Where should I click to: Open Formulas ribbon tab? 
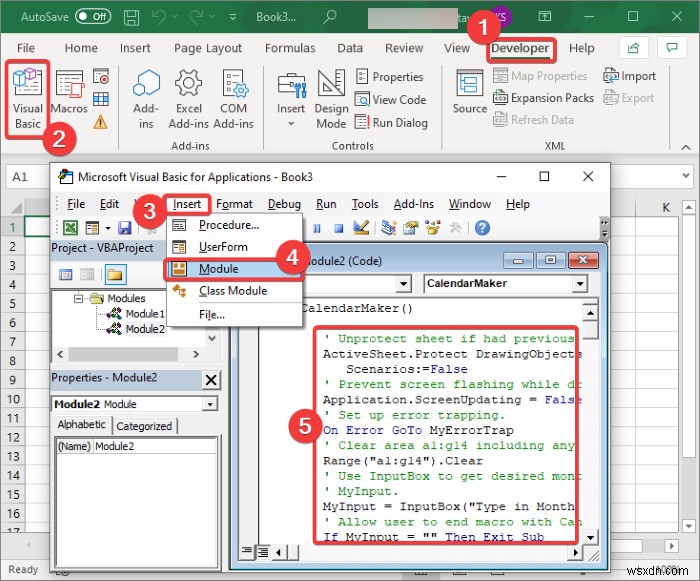pyautogui.click(x=290, y=48)
